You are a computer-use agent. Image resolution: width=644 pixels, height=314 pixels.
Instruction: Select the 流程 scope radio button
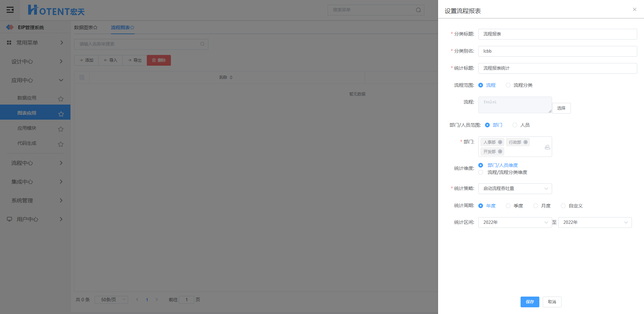click(481, 85)
